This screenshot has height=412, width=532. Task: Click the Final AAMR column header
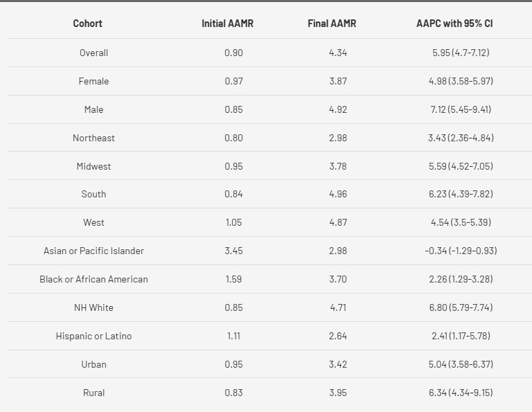[330, 24]
